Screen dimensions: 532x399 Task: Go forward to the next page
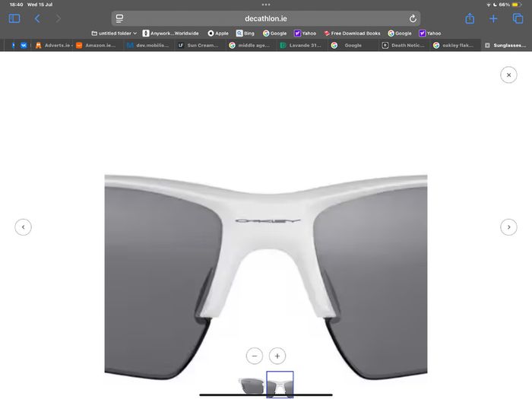[x=59, y=18]
